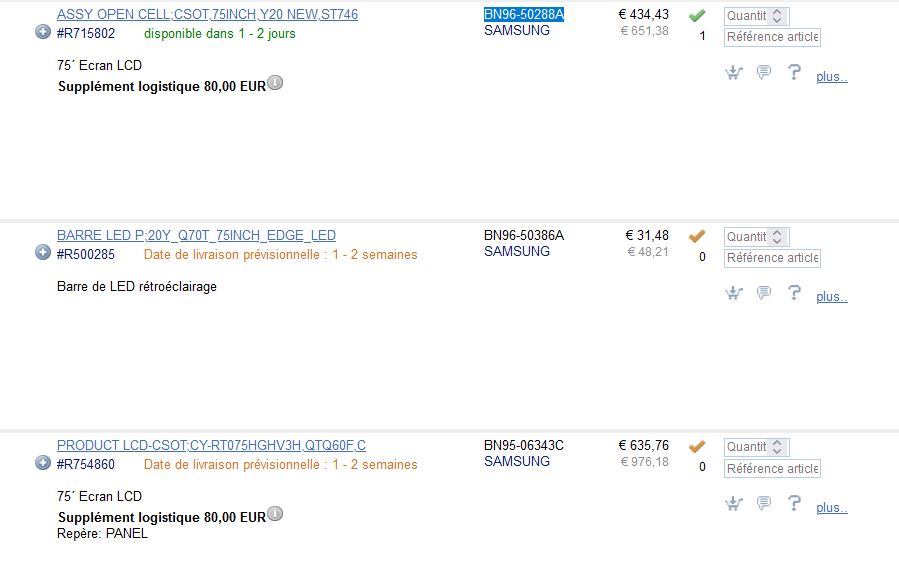Click comment icon for ASSY OPEN CELL
The width and height of the screenshot is (899, 573).
(764, 72)
